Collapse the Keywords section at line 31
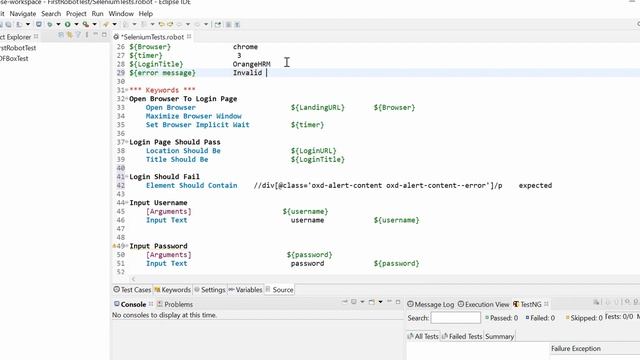Screen dimensions: 640x360 point(127,90)
